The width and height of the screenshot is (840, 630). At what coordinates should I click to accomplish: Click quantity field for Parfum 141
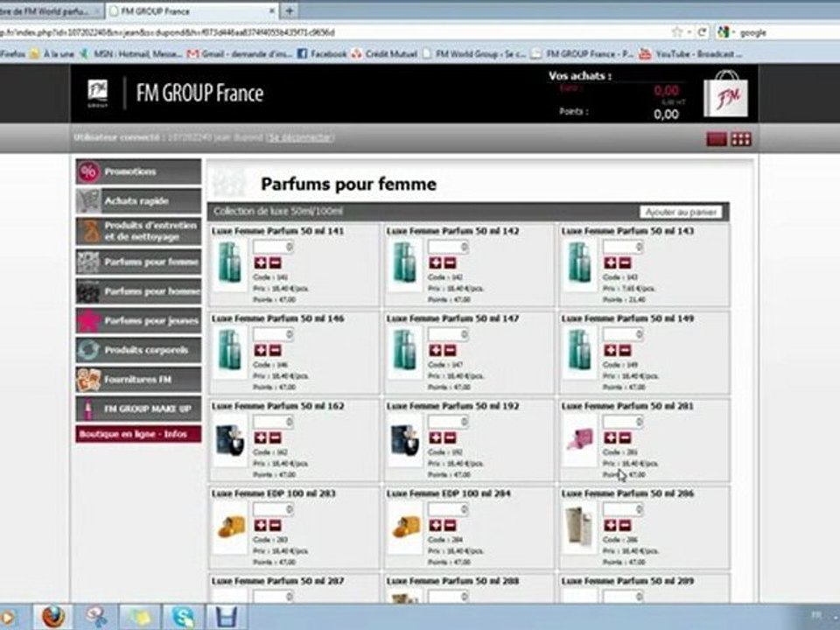coord(273,247)
